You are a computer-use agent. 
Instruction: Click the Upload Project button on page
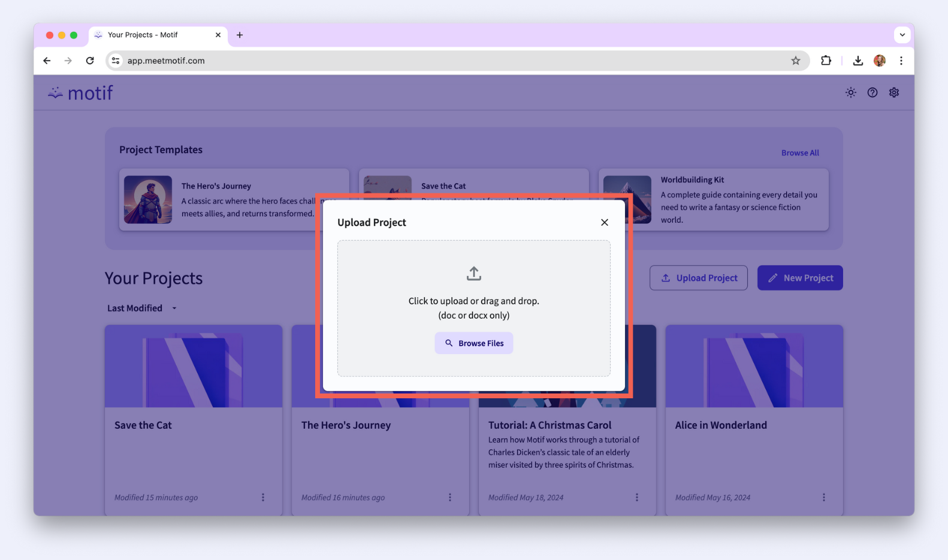(x=698, y=278)
